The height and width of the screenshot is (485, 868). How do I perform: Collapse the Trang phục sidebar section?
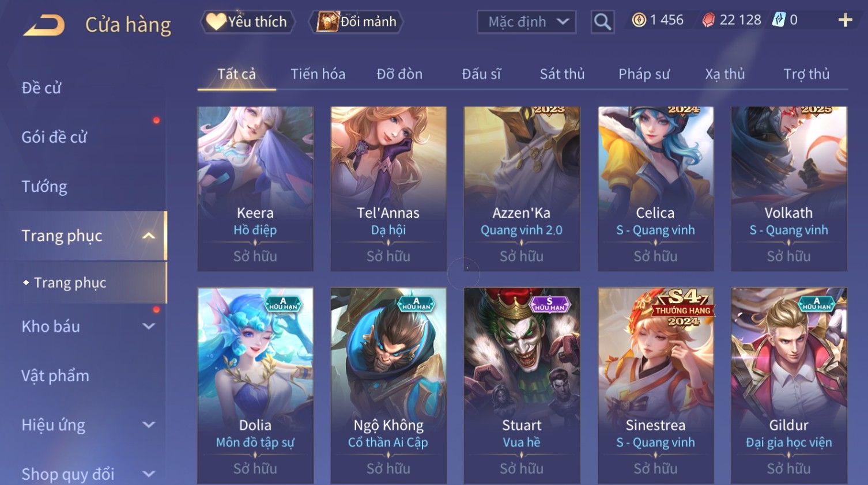[148, 236]
